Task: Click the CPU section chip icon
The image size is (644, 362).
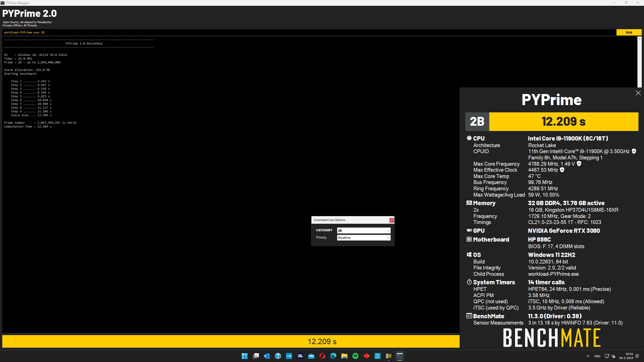Action: point(469,138)
